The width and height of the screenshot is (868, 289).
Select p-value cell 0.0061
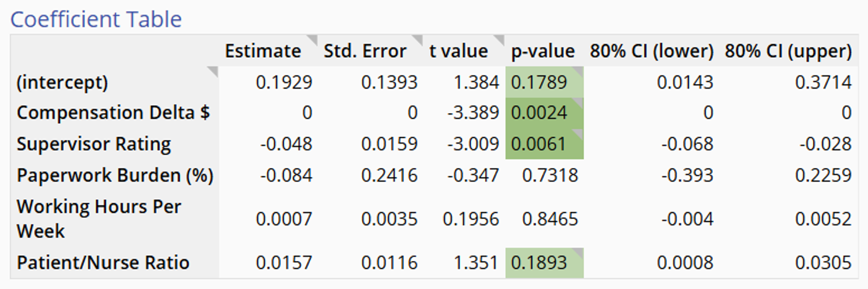(544, 144)
